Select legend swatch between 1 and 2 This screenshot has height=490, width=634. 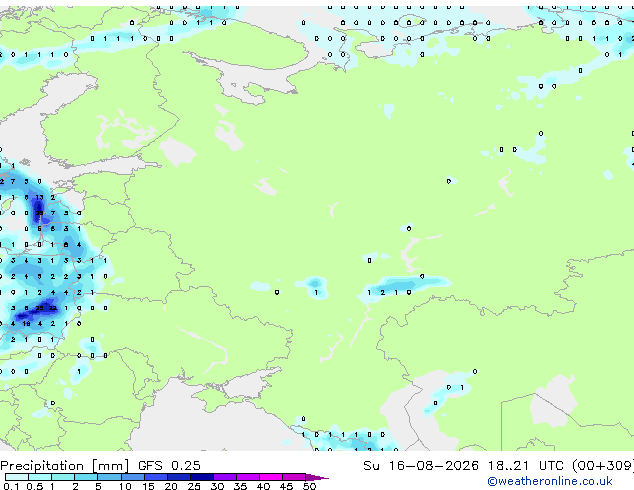[x=63, y=477]
